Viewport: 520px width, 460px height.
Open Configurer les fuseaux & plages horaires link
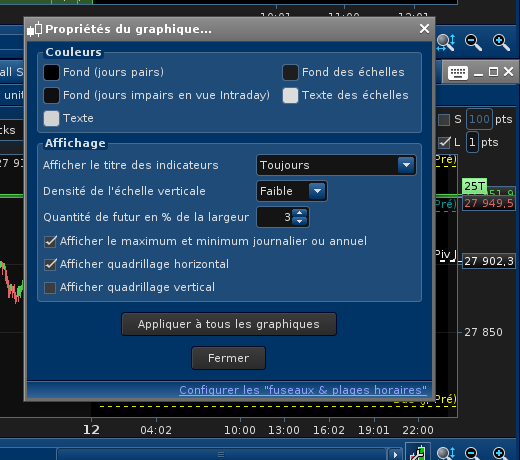click(x=303, y=390)
